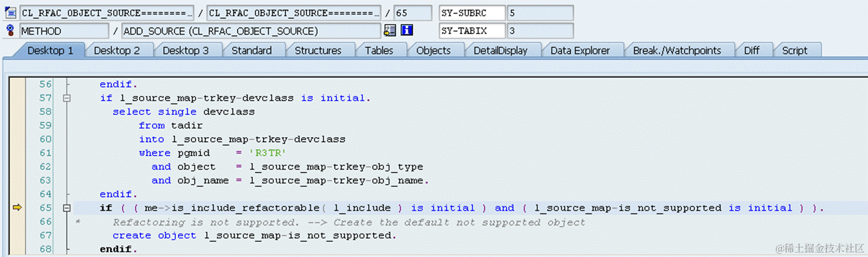Click the METHOD event type field

(64, 31)
